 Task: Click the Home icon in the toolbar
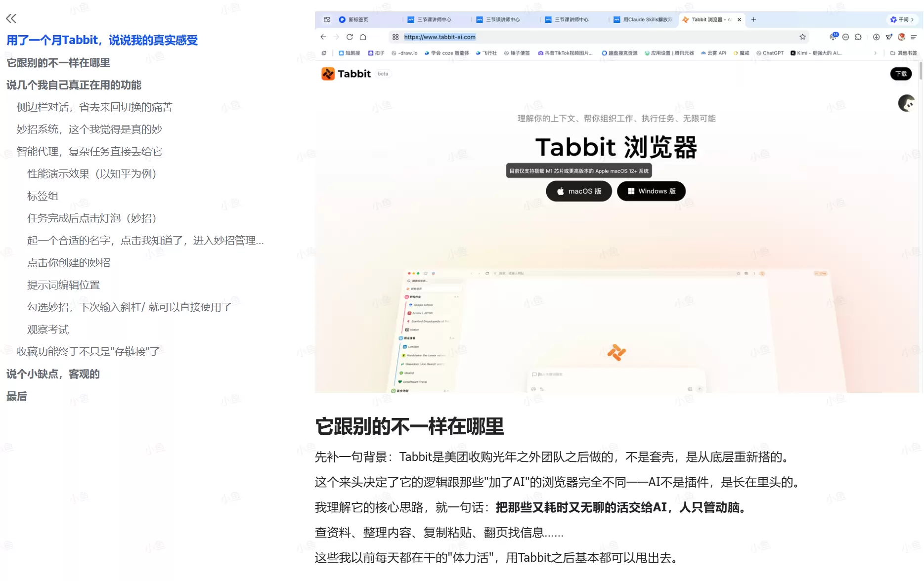click(363, 37)
